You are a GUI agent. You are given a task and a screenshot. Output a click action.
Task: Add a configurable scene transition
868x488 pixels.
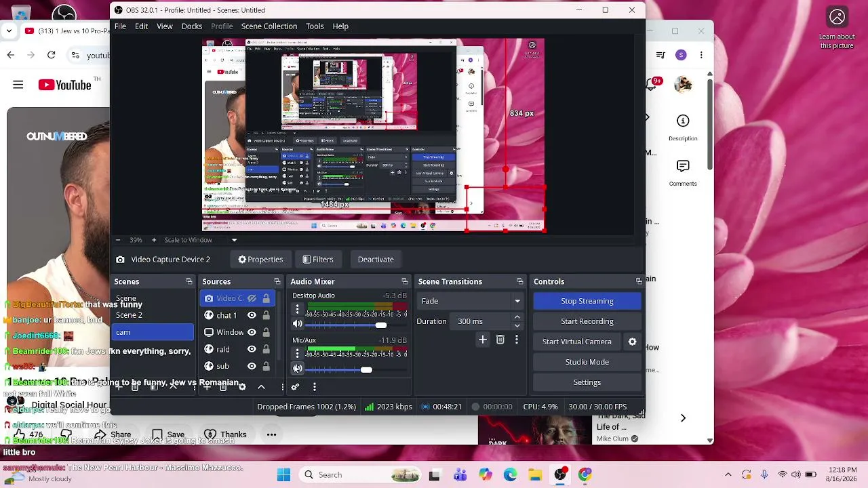pyautogui.click(x=483, y=340)
